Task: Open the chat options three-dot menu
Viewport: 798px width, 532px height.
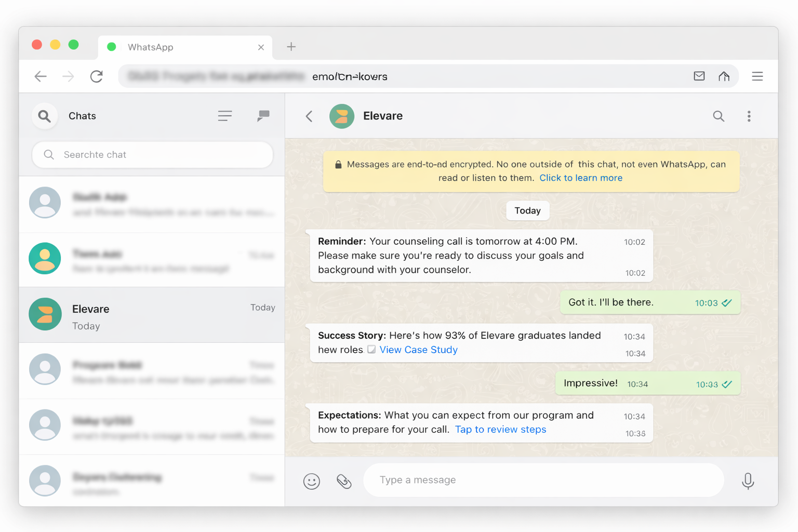Action: [x=749, y=116]
